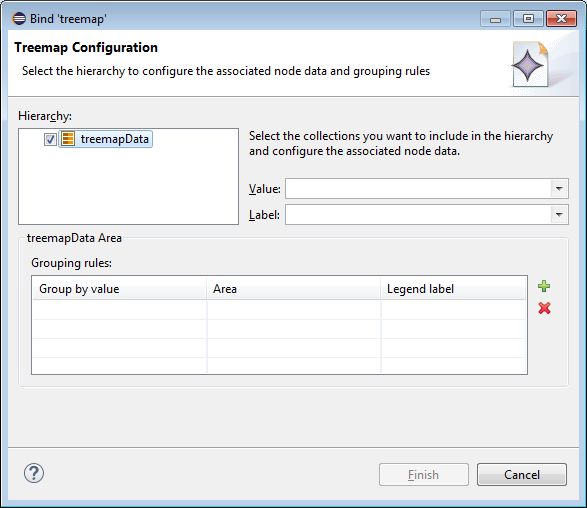Click the Group by value column header

(x=119, y=289)
